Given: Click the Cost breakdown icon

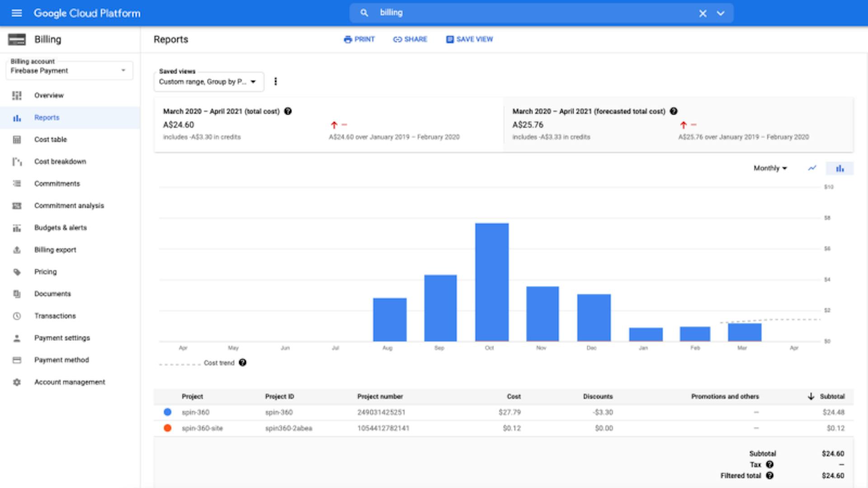Looking at the screenshot, I should point(17,161).
